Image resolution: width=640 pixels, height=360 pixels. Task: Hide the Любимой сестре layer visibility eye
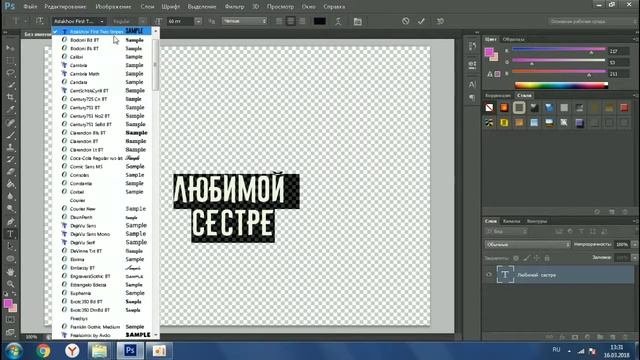tap(489, 275)
